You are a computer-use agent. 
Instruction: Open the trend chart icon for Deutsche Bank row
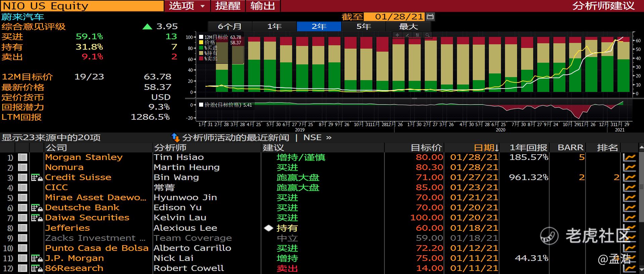click(629, 208)
